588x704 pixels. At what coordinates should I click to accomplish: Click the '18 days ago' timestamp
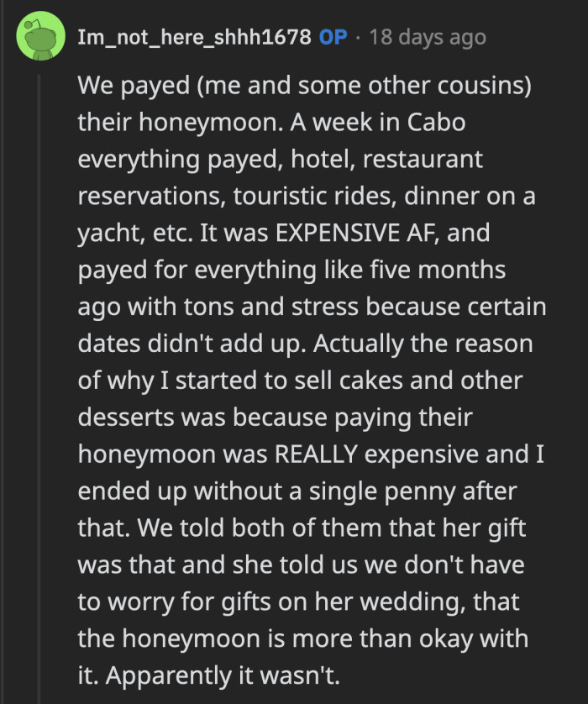click(428, 37)
